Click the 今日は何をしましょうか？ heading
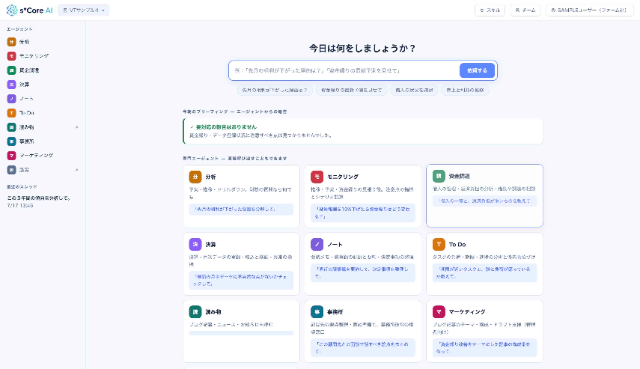The height and width of the screenshot is (369, 640). tap(362, 48)
